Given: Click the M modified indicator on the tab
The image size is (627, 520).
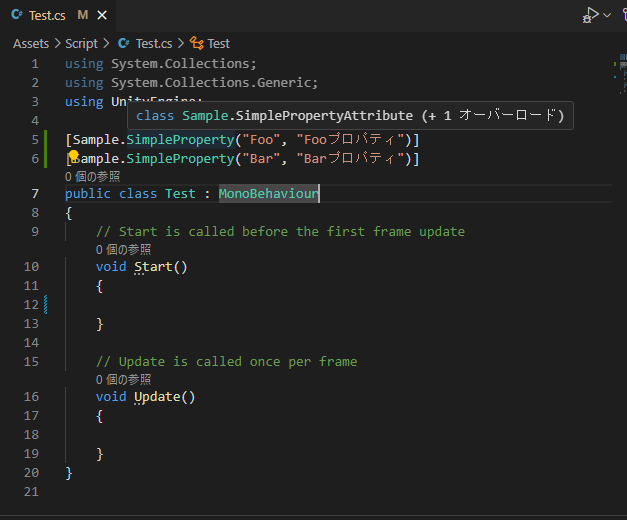Looking at the screenshot, I should 83,15.
